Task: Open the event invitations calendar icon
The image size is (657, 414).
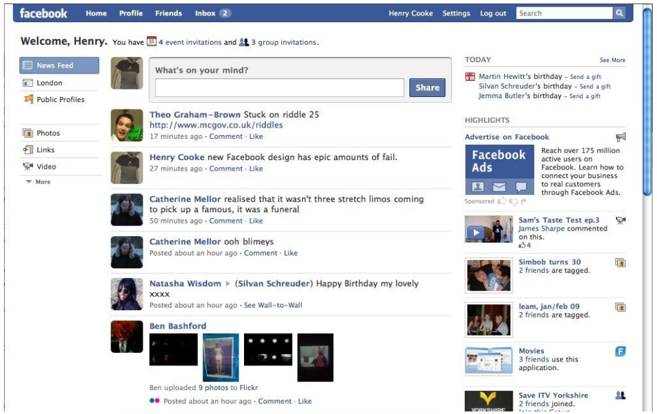Action: point(151,41)
